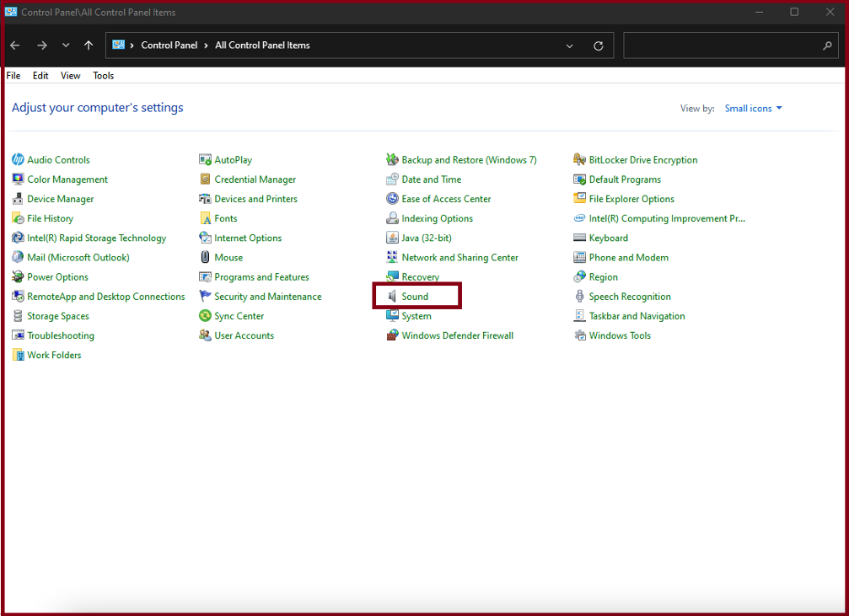
Task: Click the Java coffee cup icon
Action: 393,238
